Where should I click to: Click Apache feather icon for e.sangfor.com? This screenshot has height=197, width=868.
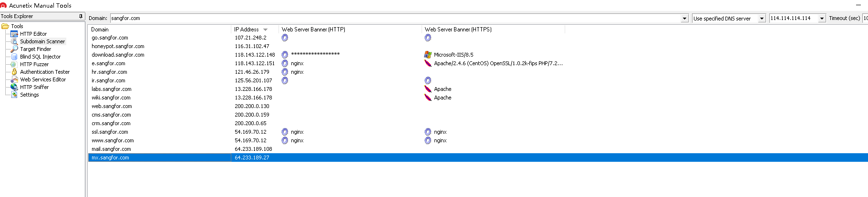click(428, 63)
